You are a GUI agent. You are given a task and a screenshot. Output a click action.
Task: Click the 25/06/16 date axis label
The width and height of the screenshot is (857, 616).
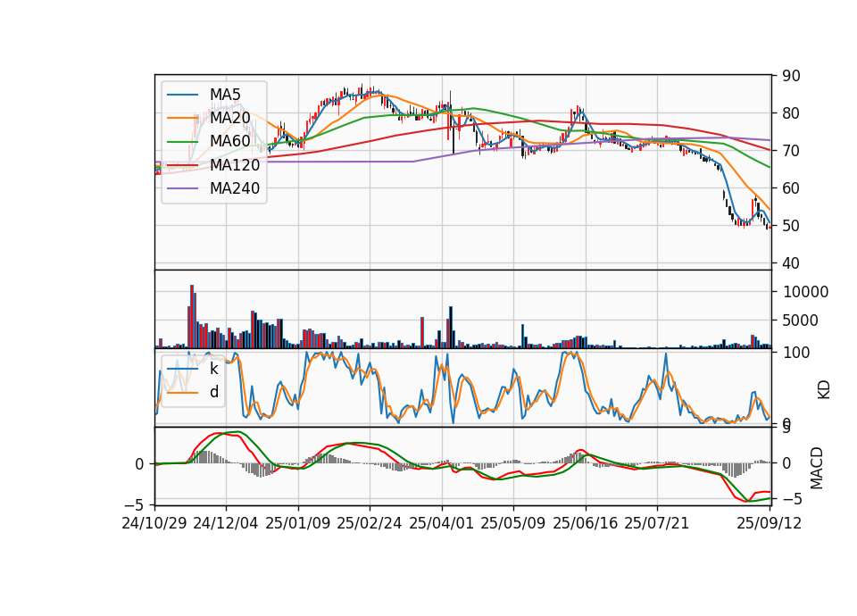click(x=585, y=524)
